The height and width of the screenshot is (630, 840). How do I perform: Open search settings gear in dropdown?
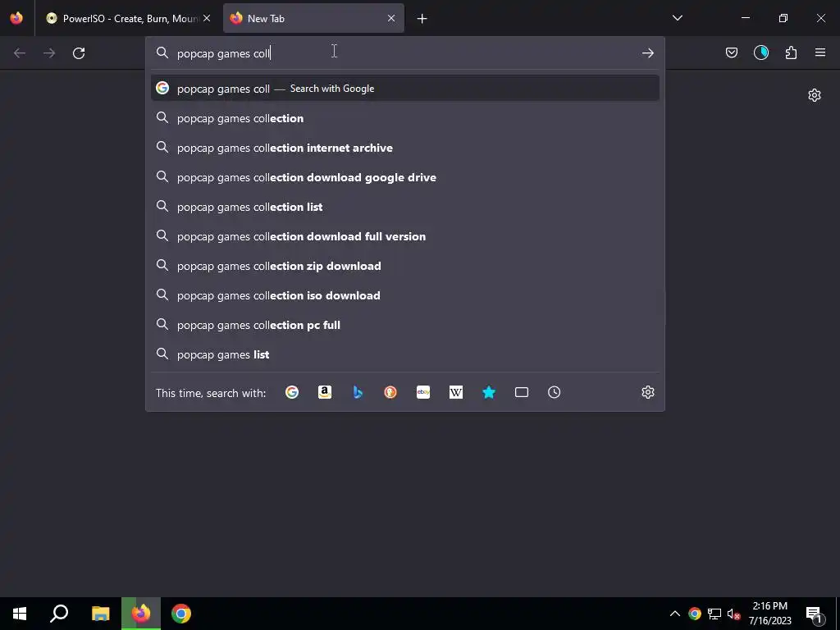coord(648,392)
